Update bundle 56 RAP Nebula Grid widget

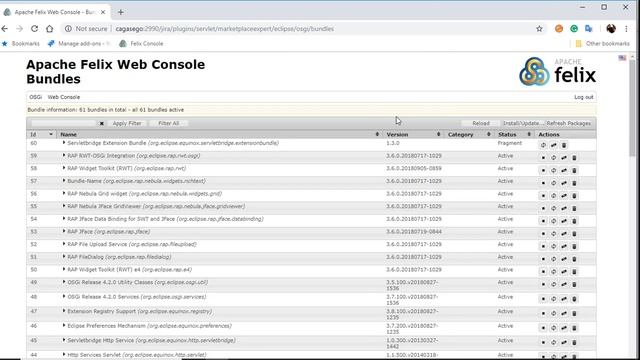click(x=564, y=196)
